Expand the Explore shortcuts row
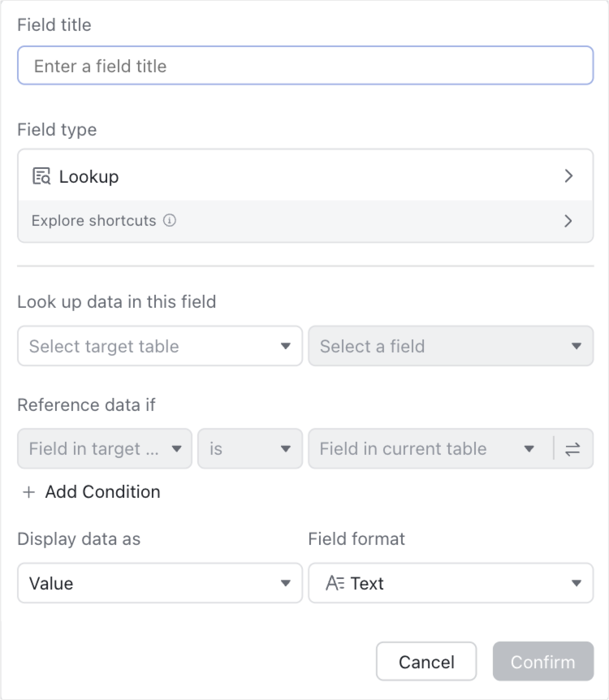 [x=568, y=220]
